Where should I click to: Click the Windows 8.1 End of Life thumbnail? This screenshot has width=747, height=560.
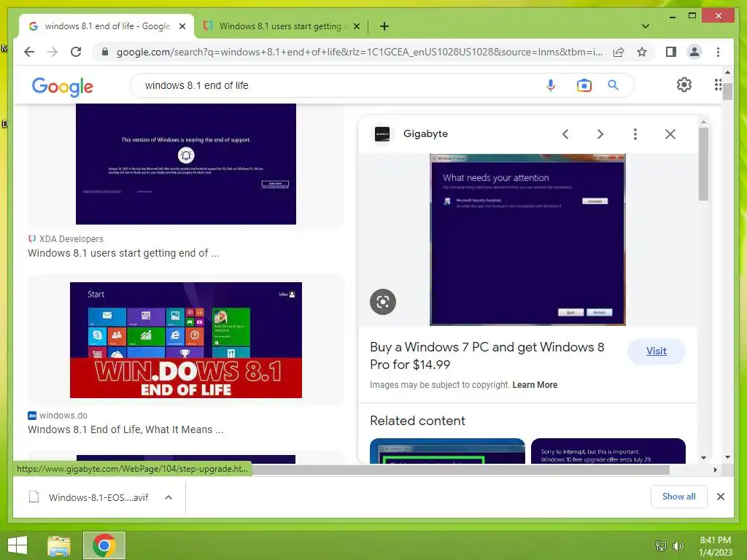(x=186, y=340)
